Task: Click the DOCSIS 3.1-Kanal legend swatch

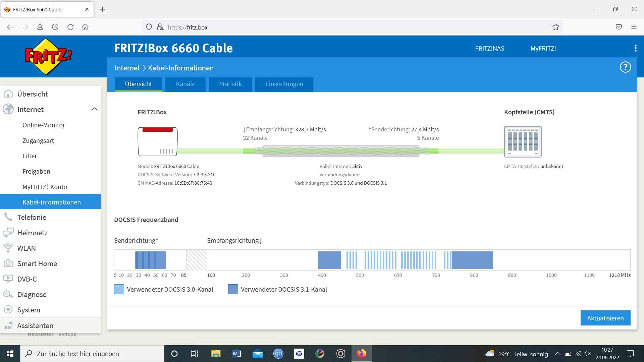Action: click(233, 289)
